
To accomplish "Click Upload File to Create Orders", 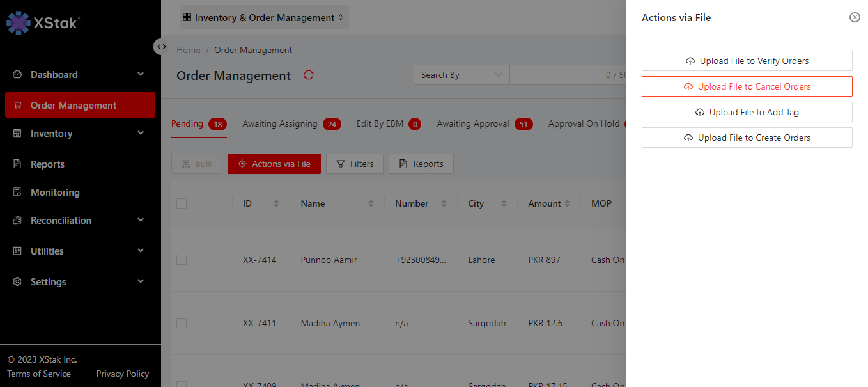I will tap(747, 138).
